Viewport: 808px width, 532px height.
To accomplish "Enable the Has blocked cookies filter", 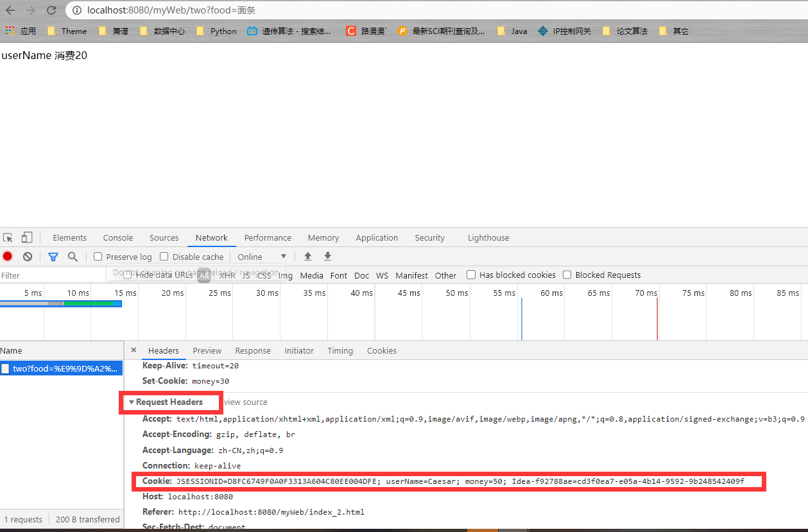I will (471, 275).
